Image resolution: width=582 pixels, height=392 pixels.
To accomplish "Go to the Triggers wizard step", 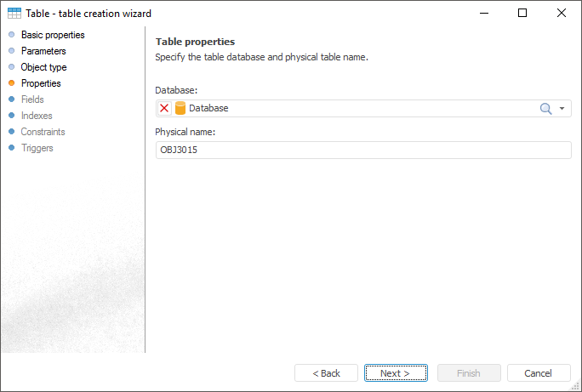I will [37, 148].
